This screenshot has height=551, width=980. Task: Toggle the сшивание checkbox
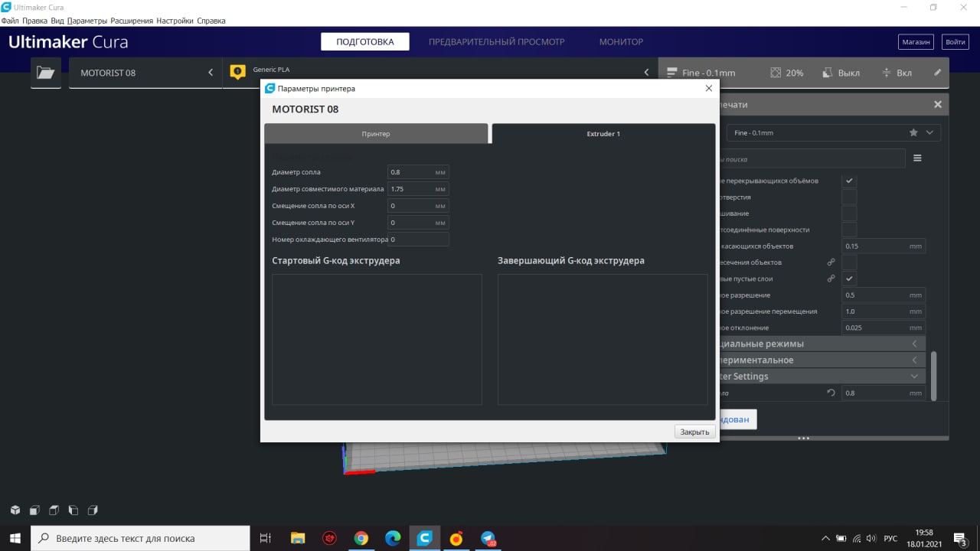click(849, 214)
